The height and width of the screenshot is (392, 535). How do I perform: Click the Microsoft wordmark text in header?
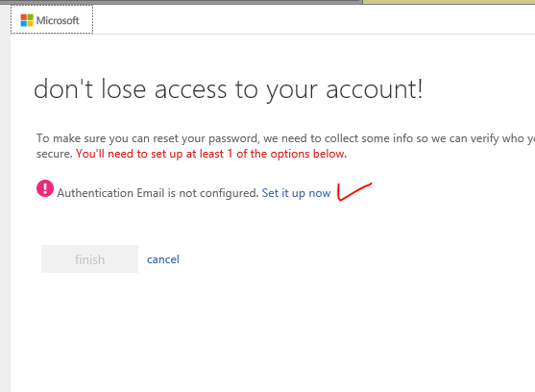58,21
